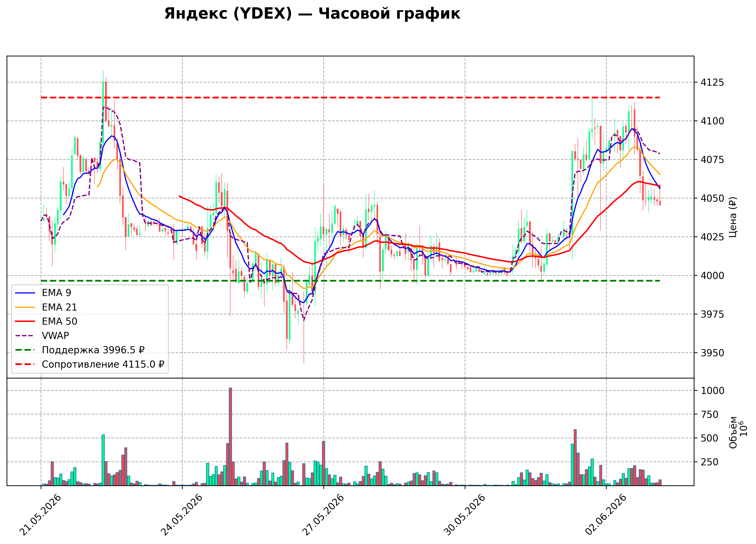This screenshot has width=756, height=544.
Task: Click the 4000 price axis label
Action: tap(712, 276)
